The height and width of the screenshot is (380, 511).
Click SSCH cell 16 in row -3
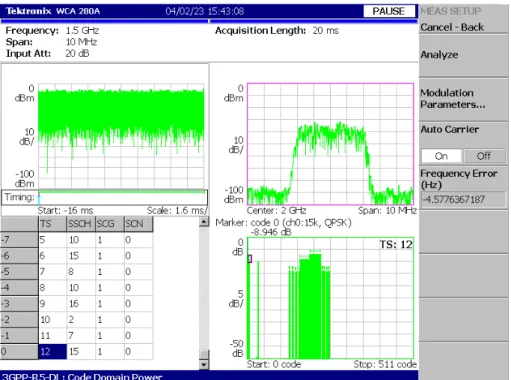[x=81, y=304]
